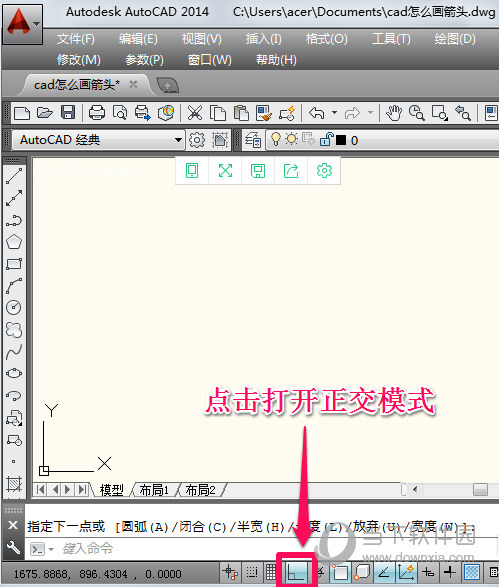The width and height of the screenshot is (499, 587).
Task: Select the Rectangle tool
Action: (x=14, y=264)
